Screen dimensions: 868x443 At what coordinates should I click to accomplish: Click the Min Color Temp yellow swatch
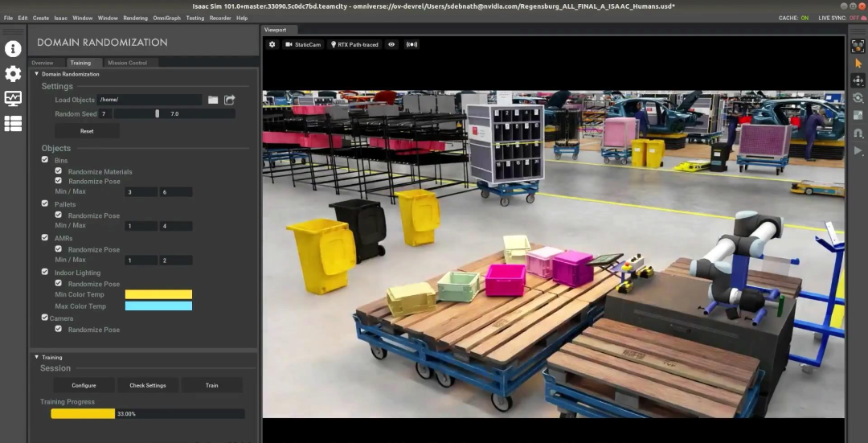pos(158,294)
